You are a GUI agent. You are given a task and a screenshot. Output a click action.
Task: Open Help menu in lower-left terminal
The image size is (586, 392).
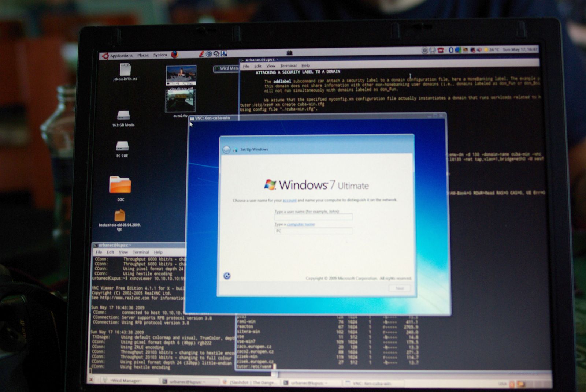[x=158, y=252]
